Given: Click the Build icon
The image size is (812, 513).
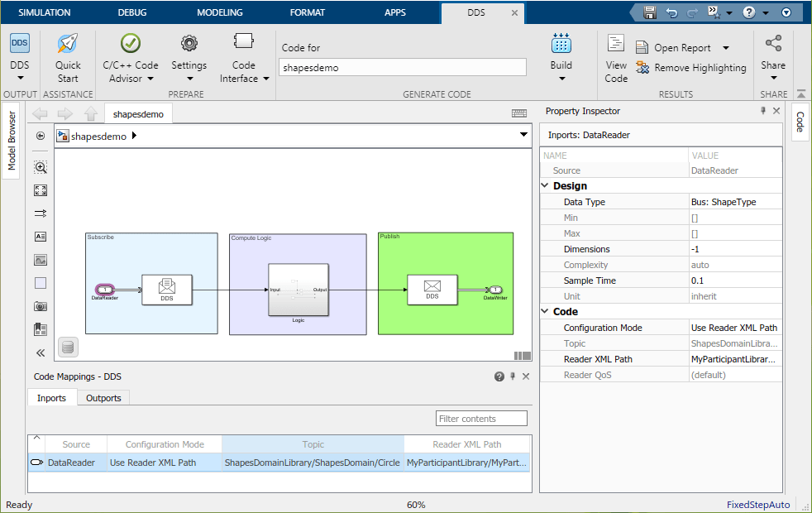Looking at the screenshot, I should tap(561, 44).
